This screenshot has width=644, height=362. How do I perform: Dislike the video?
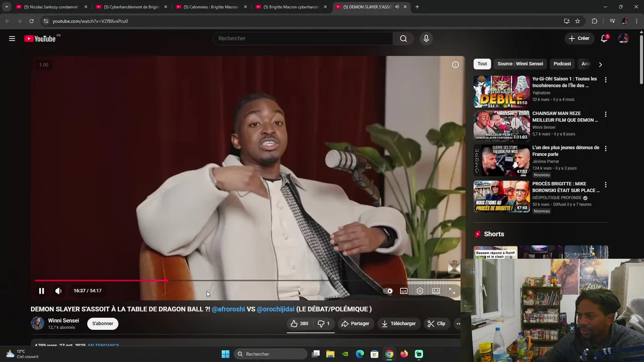(x=324, y=324)
